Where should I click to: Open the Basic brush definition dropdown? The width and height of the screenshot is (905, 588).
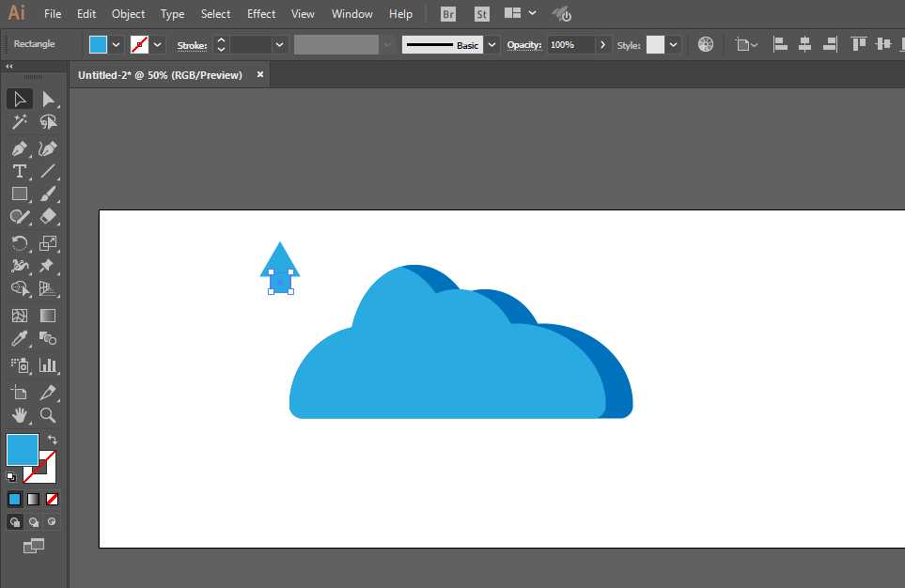492,44
